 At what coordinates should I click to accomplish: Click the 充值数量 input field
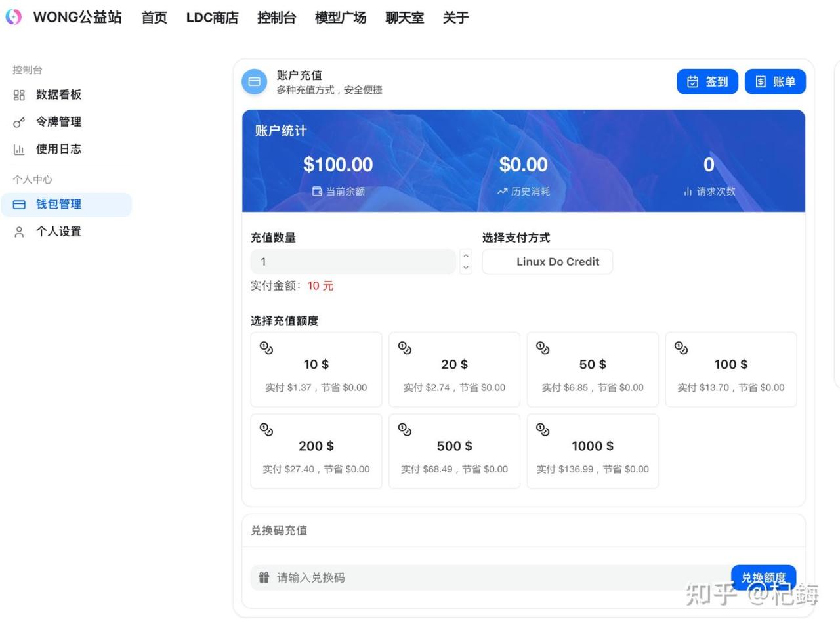pos(353,262)
